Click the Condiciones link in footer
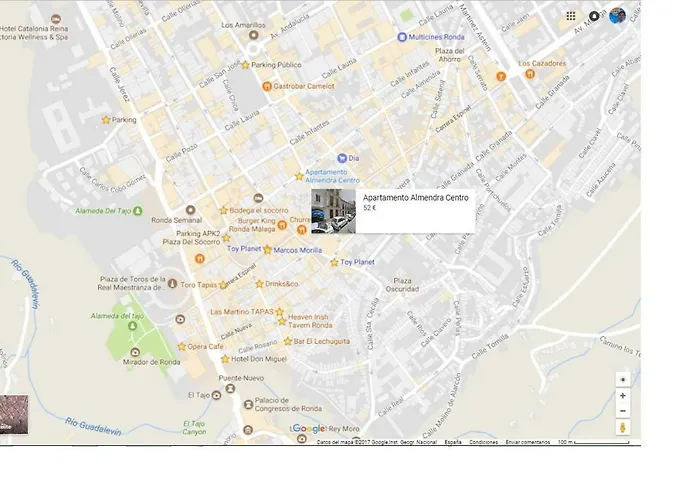This screenshot has width=700, height=500. pyautogui.click(x=483, y=442)
